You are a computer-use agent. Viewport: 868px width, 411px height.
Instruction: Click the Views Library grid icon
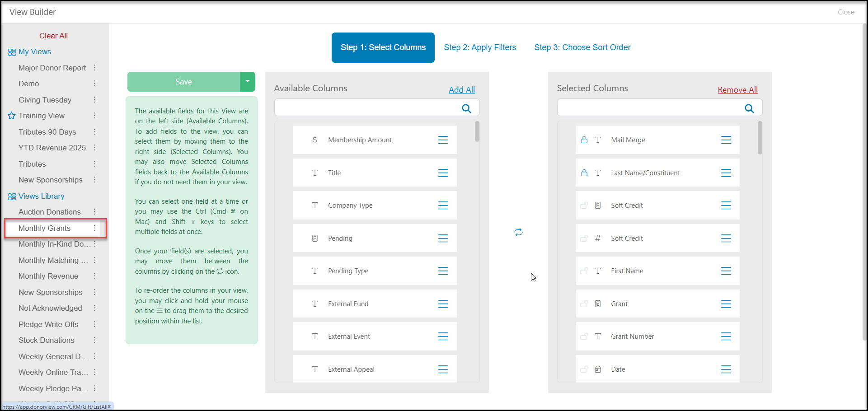12,196
